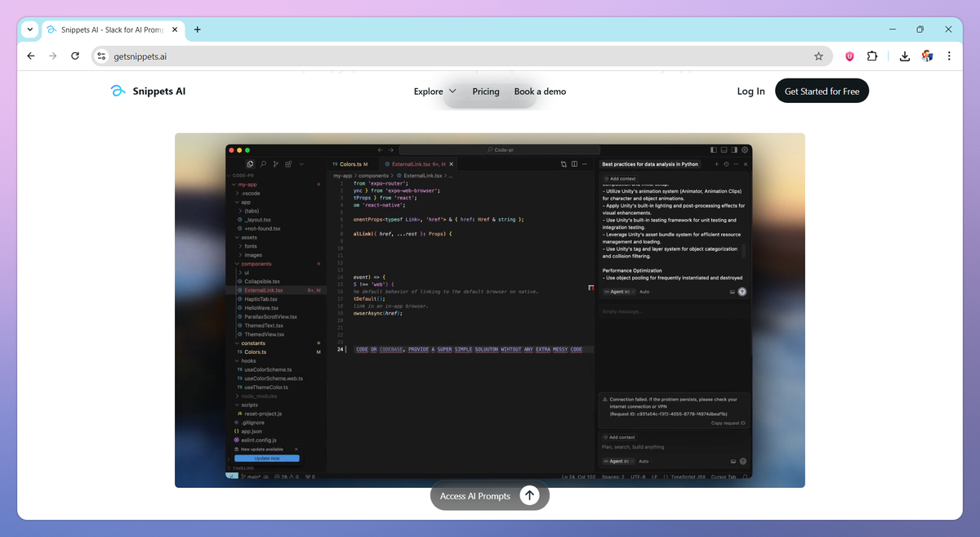Split the editor using the split icon
Screen dimensions: 980x537
click(x=574, y=163)
